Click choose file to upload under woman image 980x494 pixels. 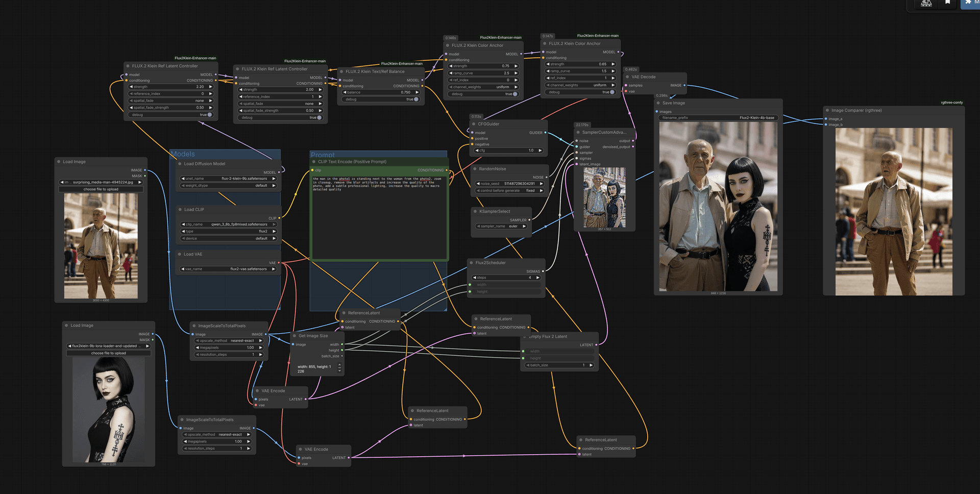pyautogui.click(x=109, y=353)
